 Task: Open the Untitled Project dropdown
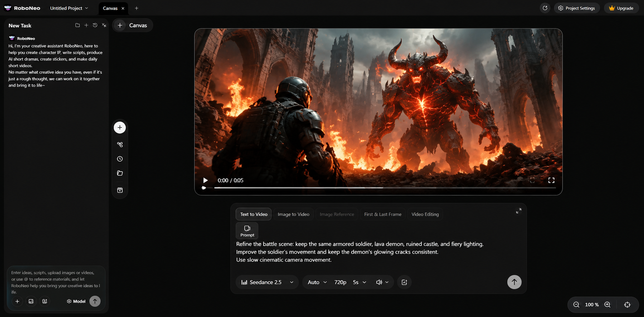pyautogui.click(x=69, y=8)
